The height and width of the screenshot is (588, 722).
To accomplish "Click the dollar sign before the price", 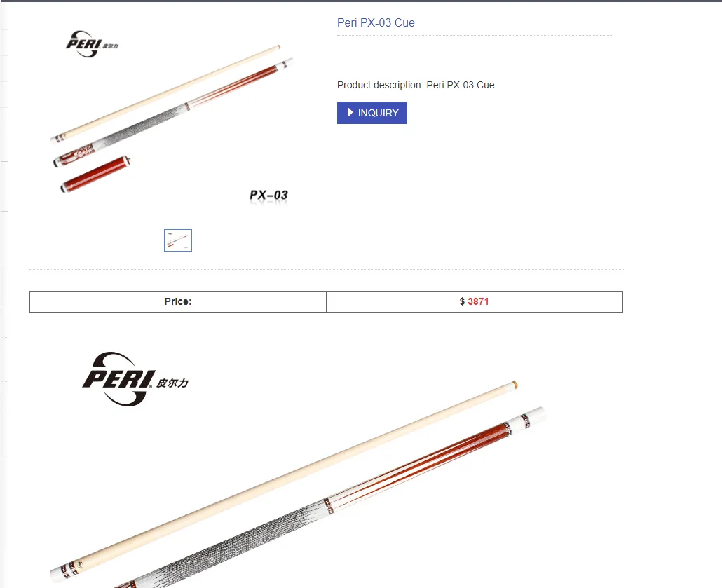I will click(462, 301).
